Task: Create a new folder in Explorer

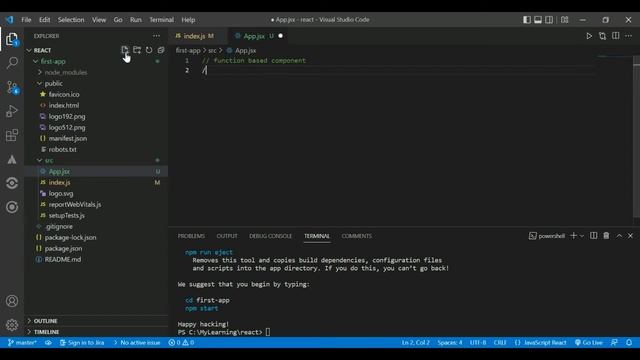Action: pos(137,50)
